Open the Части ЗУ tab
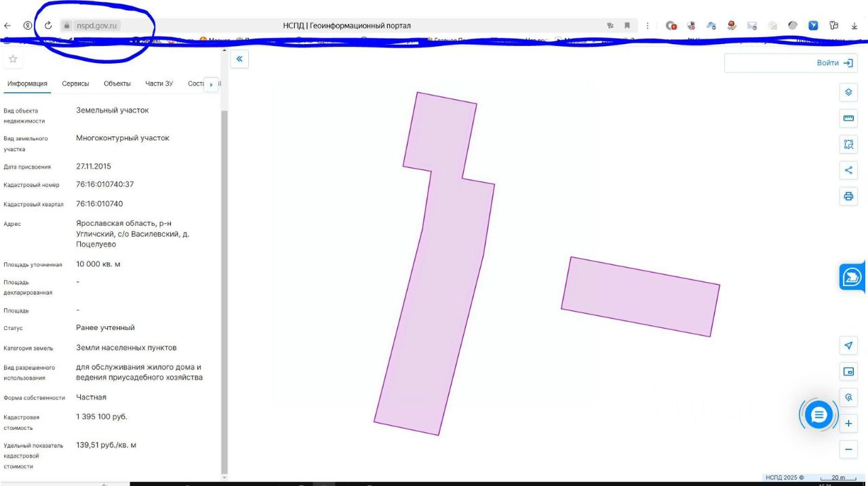 click(159, 83)
